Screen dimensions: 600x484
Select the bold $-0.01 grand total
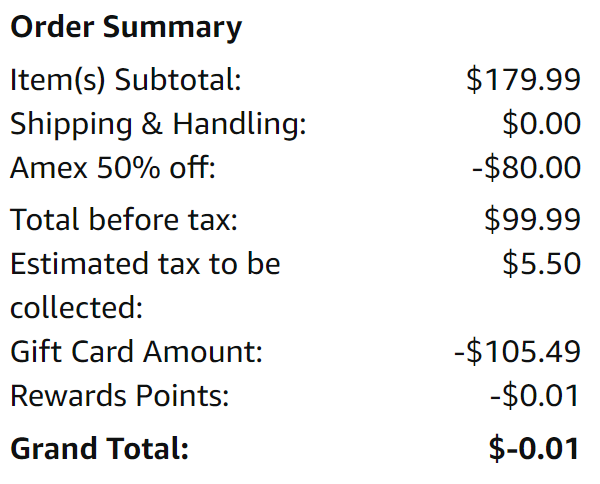coord(534,449)
